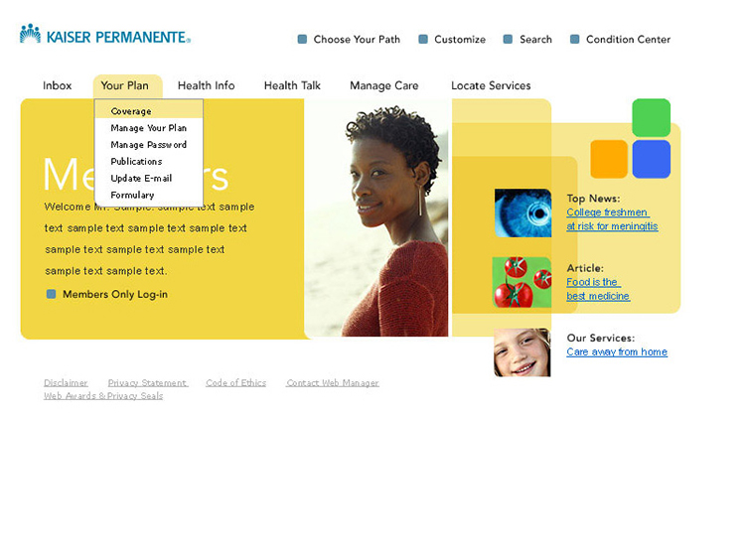The image size is (745, 560).
Task: Select Formulary from the dropdown list
Action: 132,196
